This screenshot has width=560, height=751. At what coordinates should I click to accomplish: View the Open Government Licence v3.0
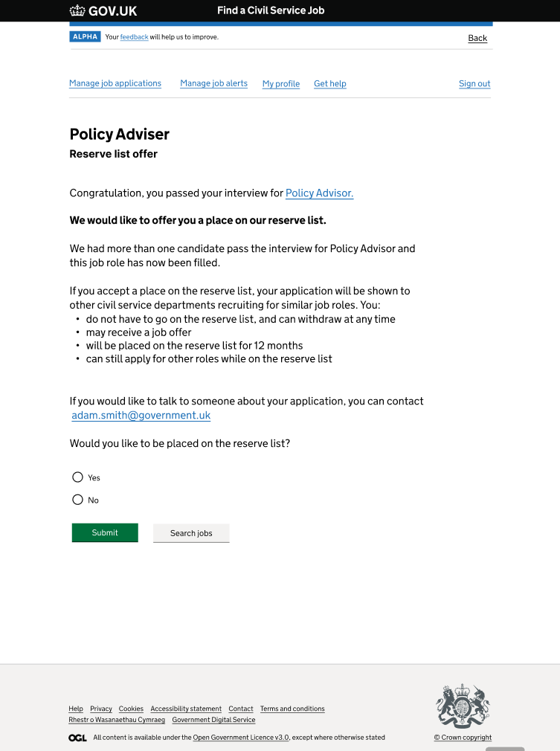(x=241, y=738)
